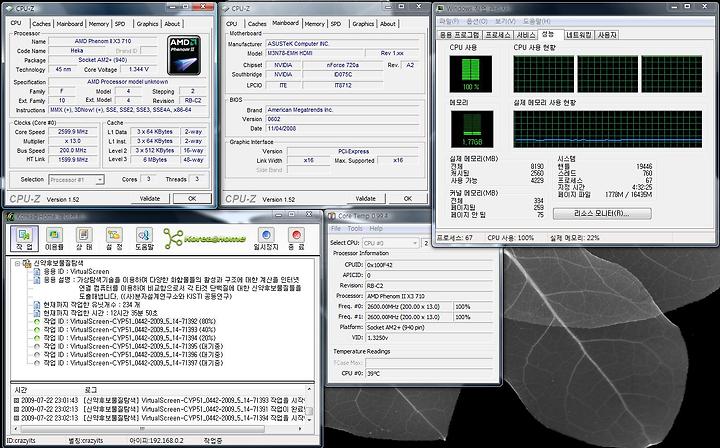The image size is (720, 448).
Task: Click the Task Manager title bar icon
Action: tap(440, 8)
